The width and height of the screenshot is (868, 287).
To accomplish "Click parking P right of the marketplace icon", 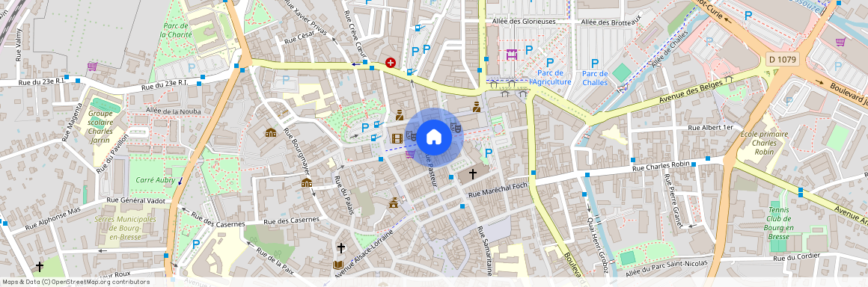I will (529, 49).
